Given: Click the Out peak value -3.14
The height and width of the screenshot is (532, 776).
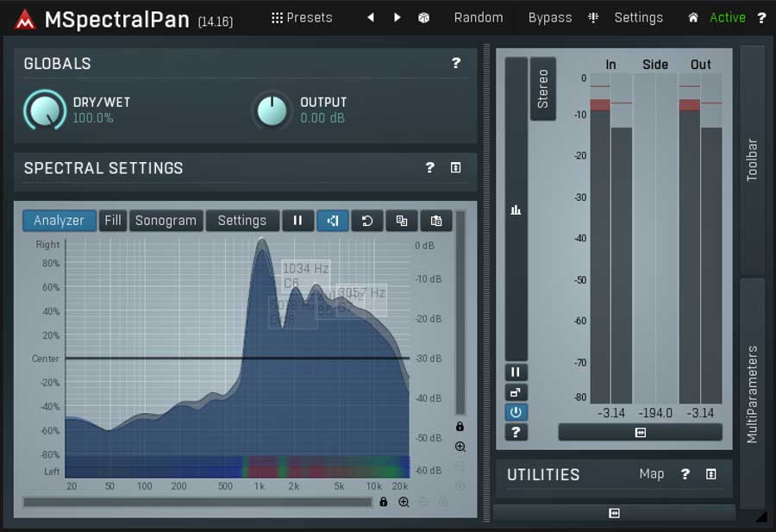Looking at the screenshot, I should click(x=700, y=413).
